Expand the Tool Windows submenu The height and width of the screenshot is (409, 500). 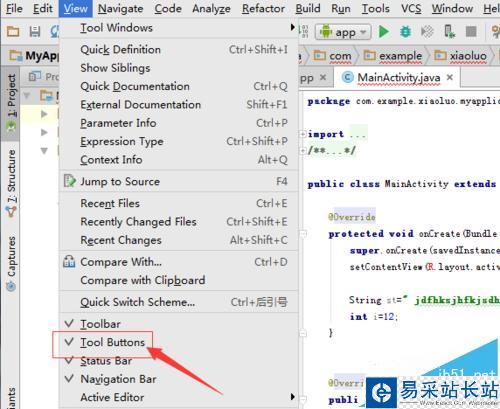179,28
